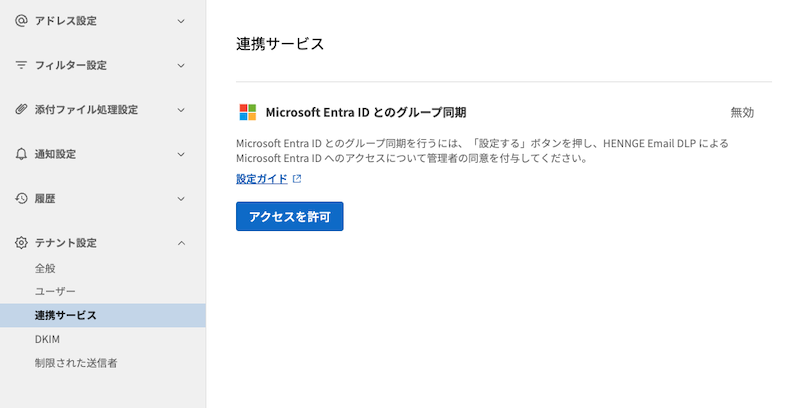Expand フィルター設定 using its chevron
Image resolution: width=800 pixels, height=408 pixels.
point(181,66)
